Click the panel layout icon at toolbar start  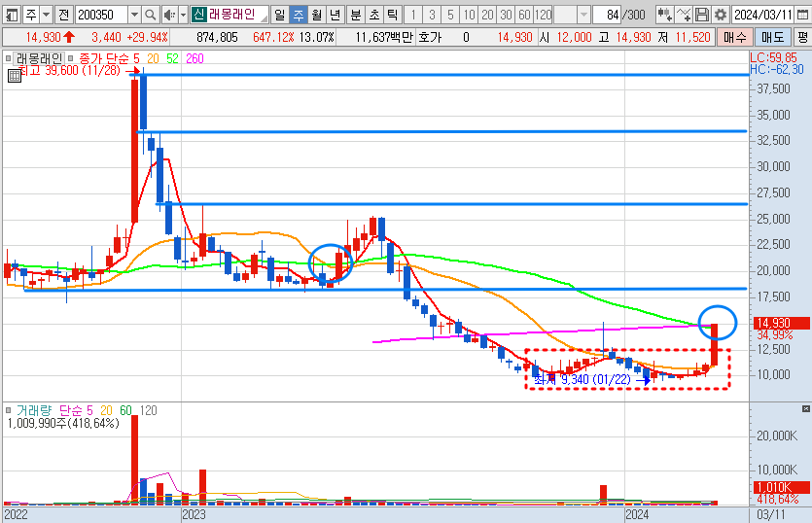point(12,15)
